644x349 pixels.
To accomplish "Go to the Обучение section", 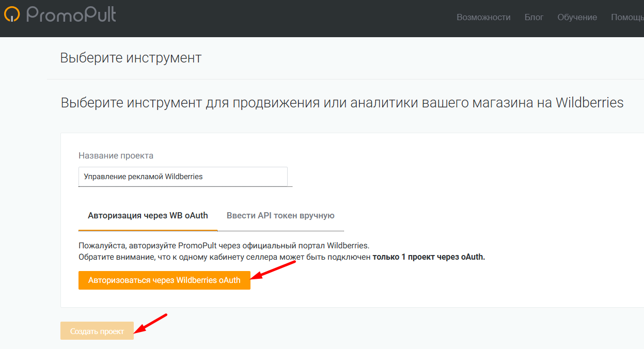I will coord(577,17).
